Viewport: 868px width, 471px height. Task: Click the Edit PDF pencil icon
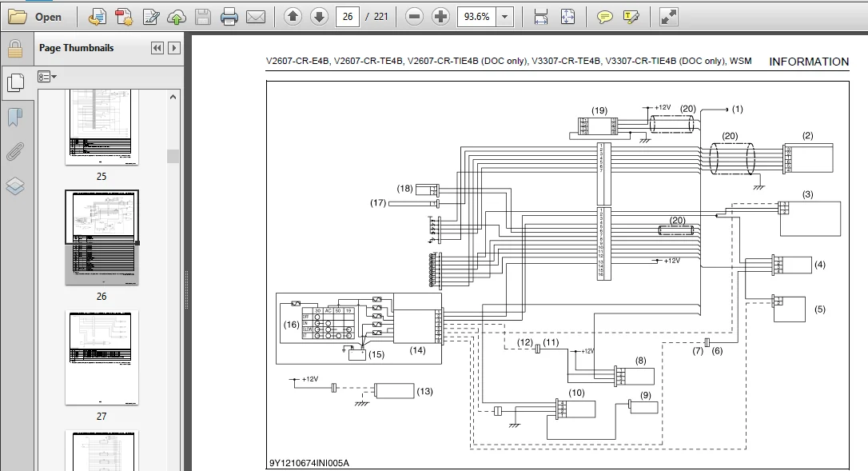tap(150, 17)
